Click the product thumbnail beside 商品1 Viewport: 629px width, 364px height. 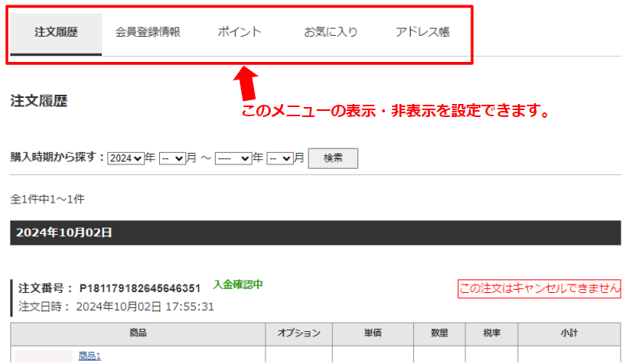(44, 356)
